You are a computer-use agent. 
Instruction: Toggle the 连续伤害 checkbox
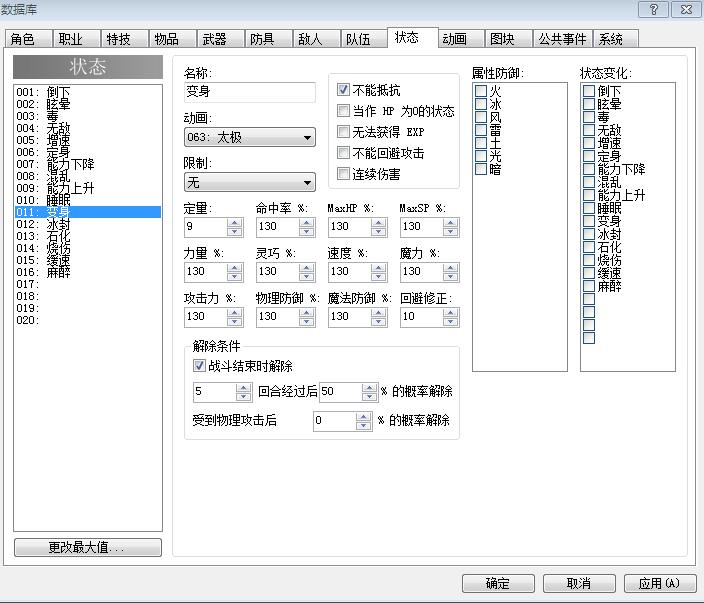[x=343, y=173]
